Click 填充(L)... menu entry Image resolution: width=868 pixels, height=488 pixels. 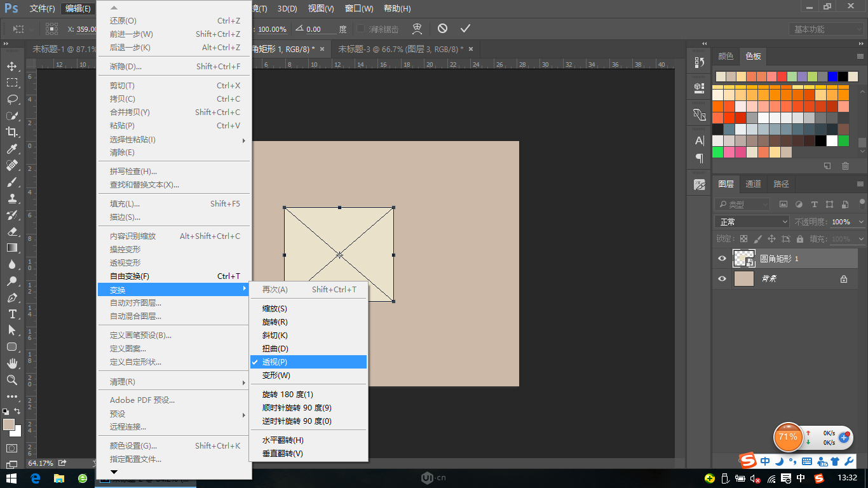[174, 203]
